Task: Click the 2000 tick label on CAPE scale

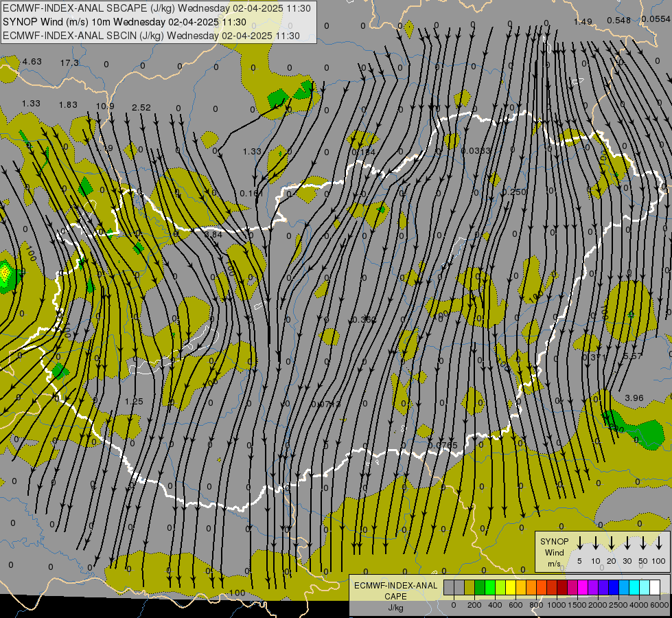Action: [598, 605]
